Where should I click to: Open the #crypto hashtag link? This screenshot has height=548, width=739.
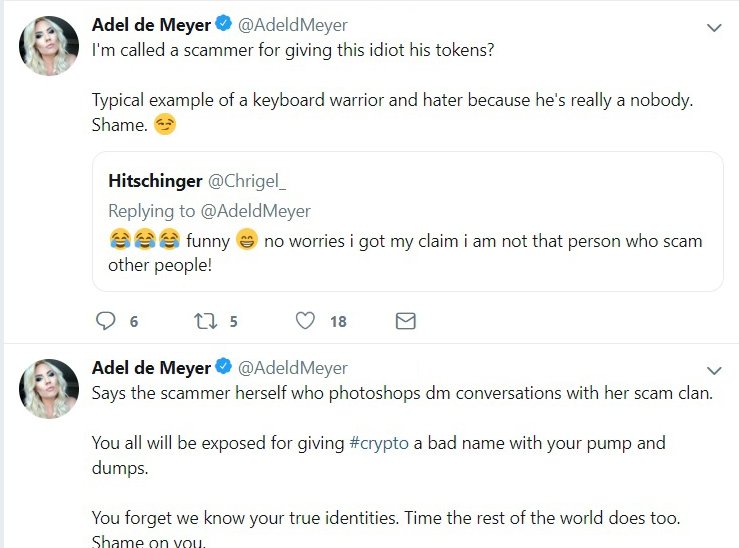pyautogui.click(x=378, y=443)
